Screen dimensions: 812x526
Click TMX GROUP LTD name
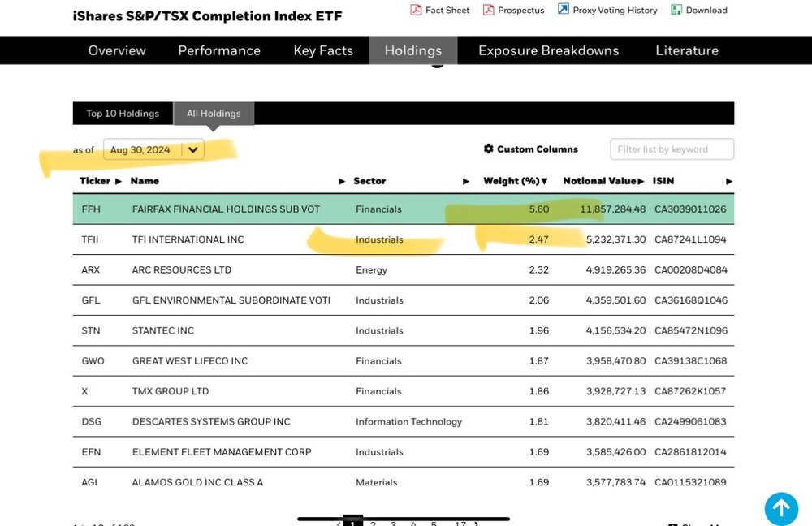click(x=171, y=391)
